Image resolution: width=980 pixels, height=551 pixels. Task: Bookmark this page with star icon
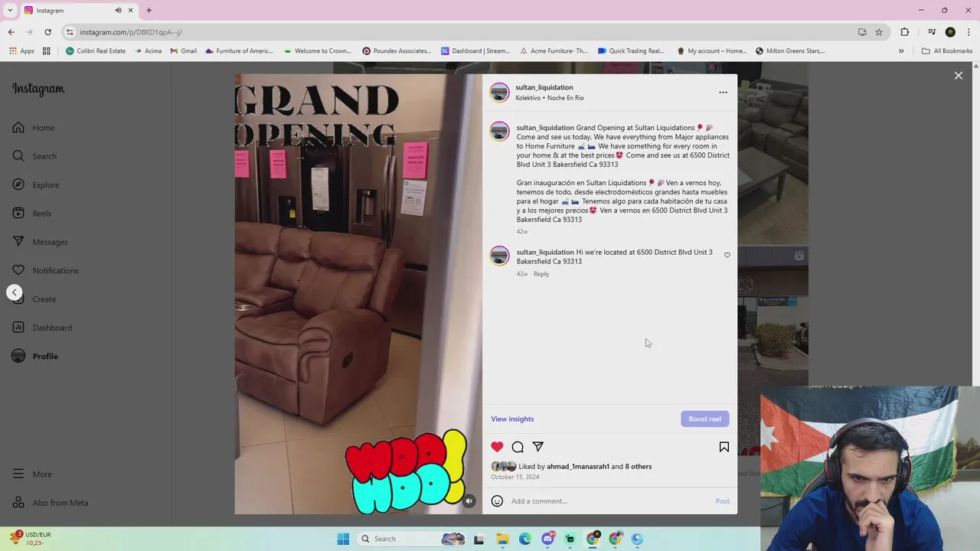point(879,32)
